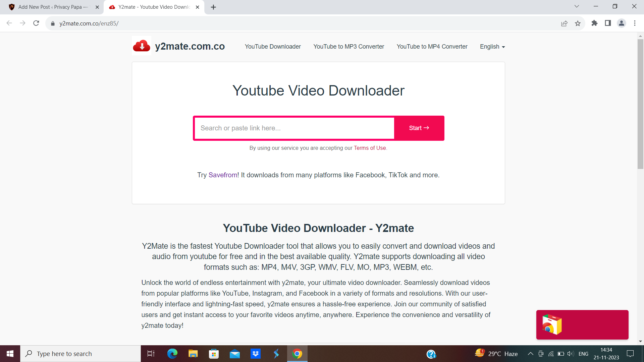The height and width of the screenshot is (362, 644).
Task: Go forward in browser history
Action: pos(23,23)
